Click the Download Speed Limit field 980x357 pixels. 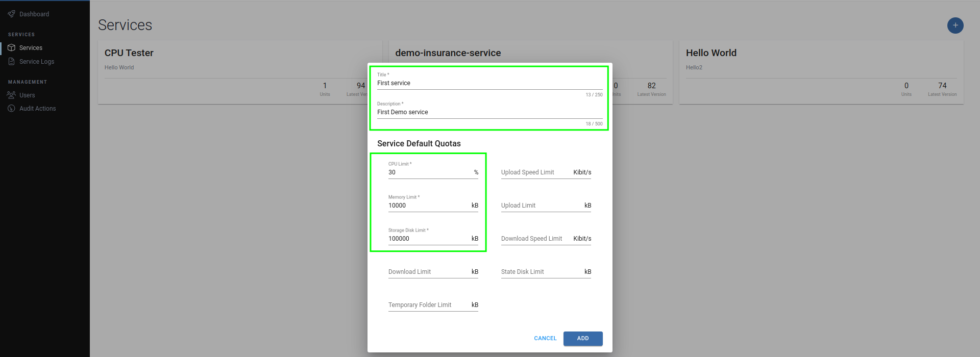(x=546, y=239)
